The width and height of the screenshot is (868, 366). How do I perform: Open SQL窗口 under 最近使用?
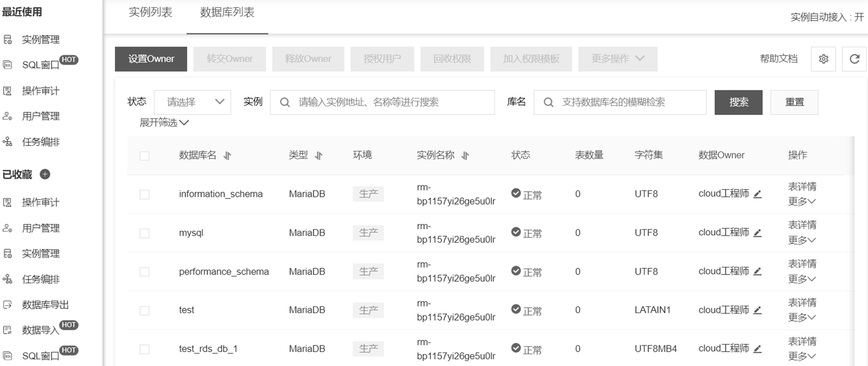coord(40,65)
